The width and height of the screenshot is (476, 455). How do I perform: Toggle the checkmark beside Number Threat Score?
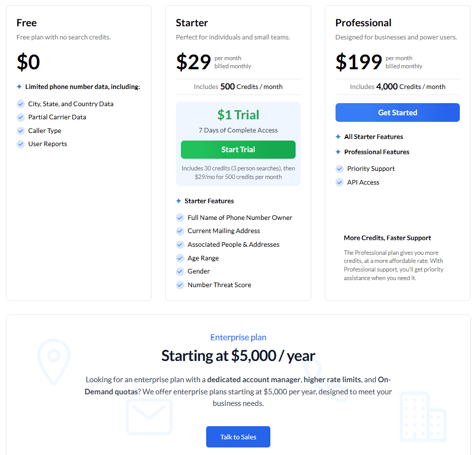tap(180, 285)
